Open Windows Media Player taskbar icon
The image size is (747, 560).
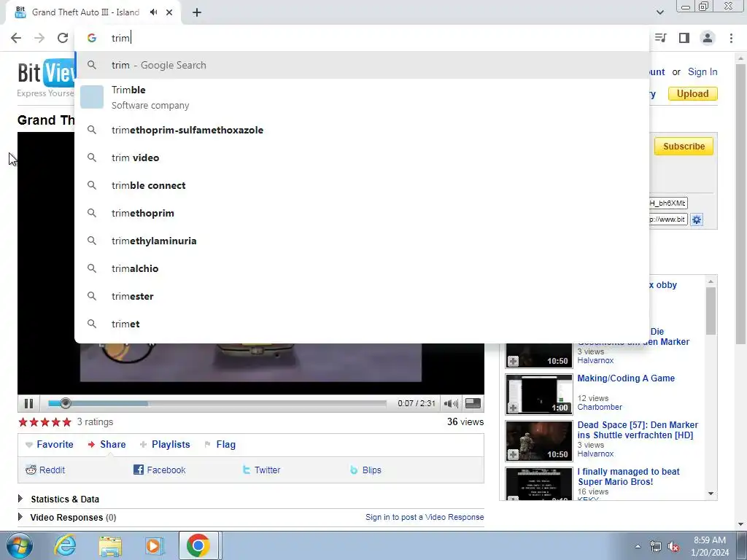(x=155, y=545)
